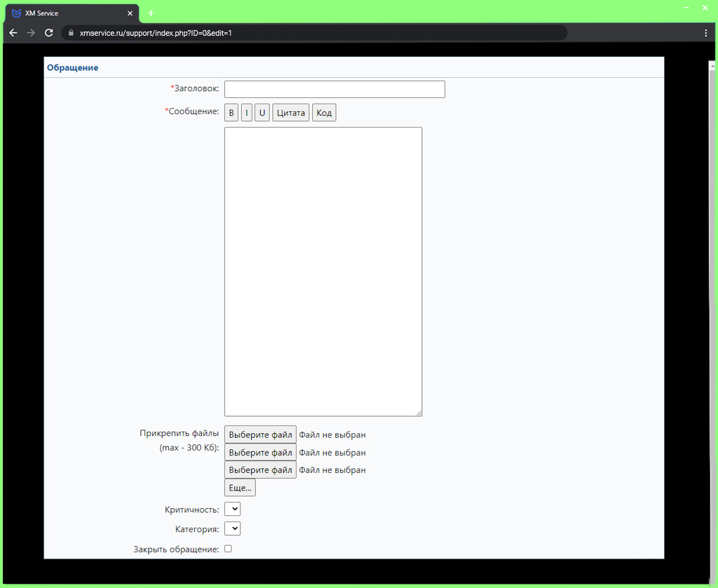Screen dimensions: 718x588
Task: Toggle the Закрыть обращение checkbox
Action: pyautogui.click(x=228, y=549)
